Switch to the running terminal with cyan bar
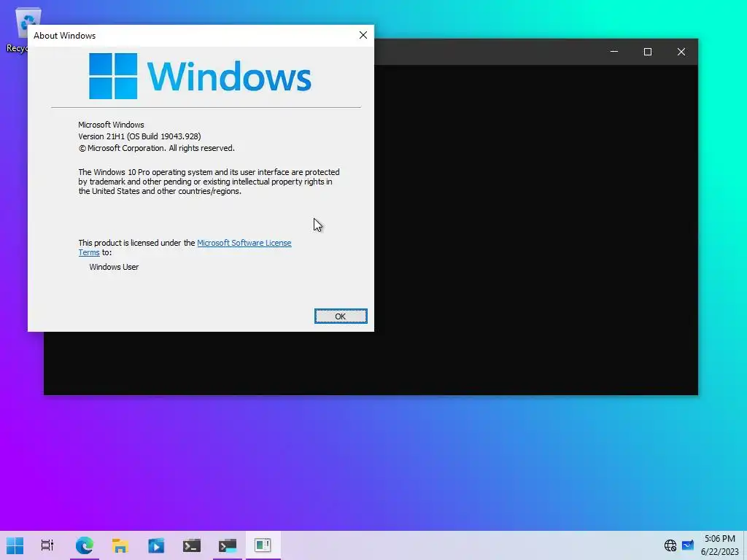747x560 pixels. point(228,545)
